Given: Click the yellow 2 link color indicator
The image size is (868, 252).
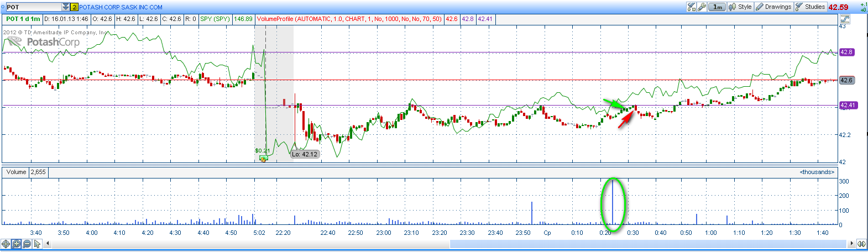Looking at the screenshot, I should (x=74, y=7).
